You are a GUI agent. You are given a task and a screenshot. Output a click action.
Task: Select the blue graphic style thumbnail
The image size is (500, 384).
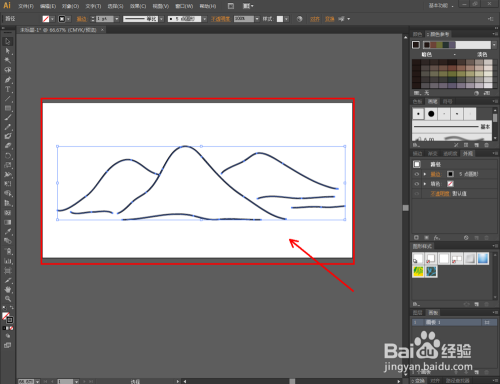[x=483, y=258]
